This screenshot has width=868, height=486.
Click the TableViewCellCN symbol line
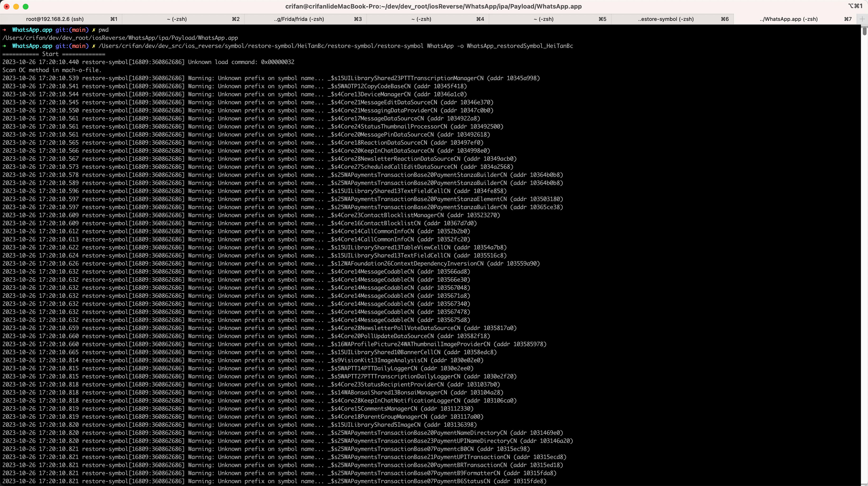click(x=254, y=248)
